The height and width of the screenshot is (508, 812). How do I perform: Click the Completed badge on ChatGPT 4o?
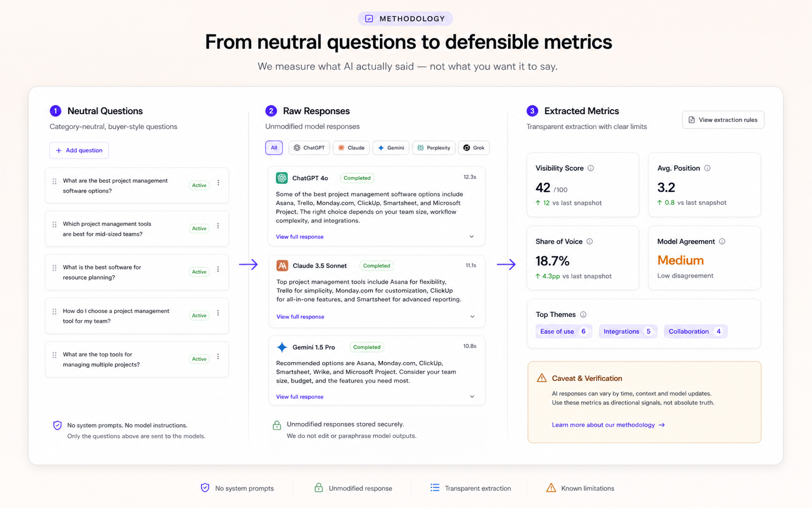[357, 178]
